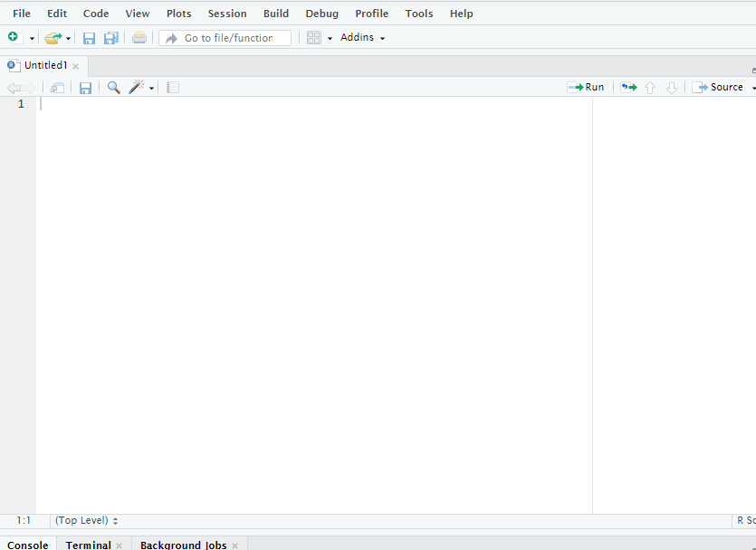756x550 pixels.
Task: Open the Plots menu
Action: point(178,14)
